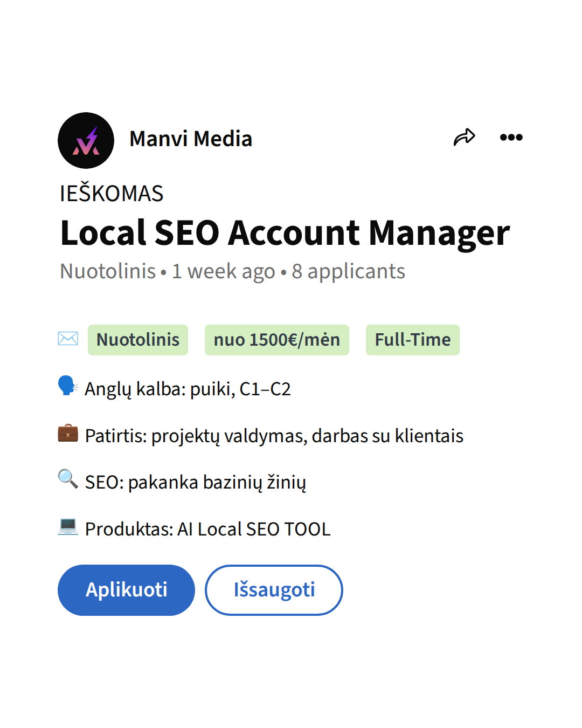Click the laptop product icon
Image resolution: width=582 pixels, height=728 pixels.
[x=68, y=526]
